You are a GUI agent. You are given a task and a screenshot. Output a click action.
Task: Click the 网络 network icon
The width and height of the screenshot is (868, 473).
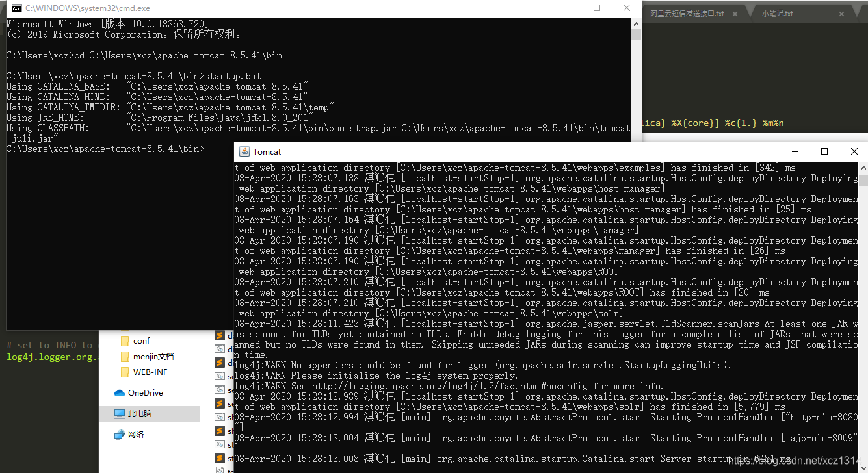pyautogui.click(x=120, y=434)
